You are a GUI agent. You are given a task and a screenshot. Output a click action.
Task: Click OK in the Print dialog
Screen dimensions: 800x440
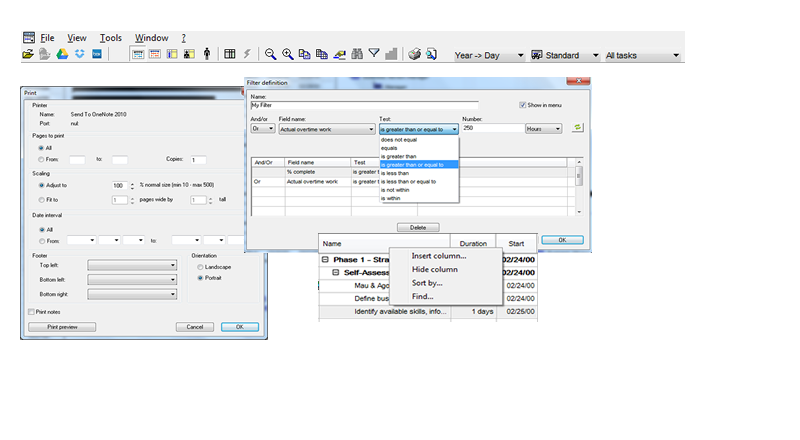(240, 327)
